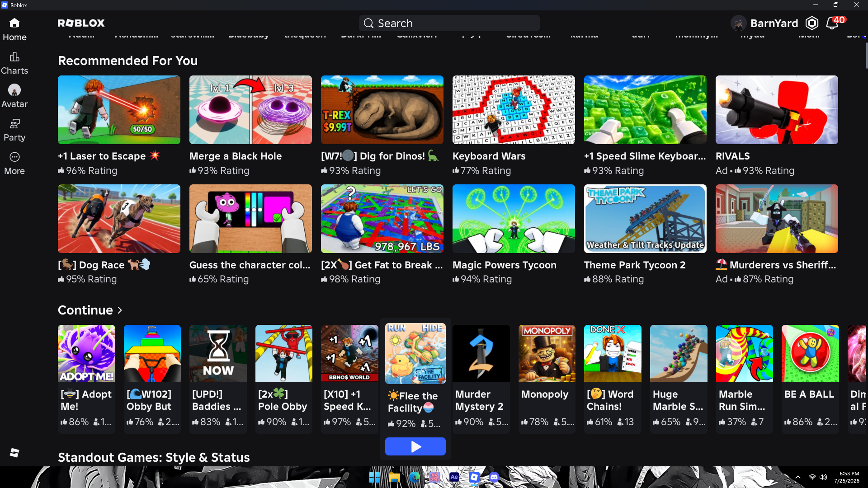Switch to Roblox taskbar icon

[474, 477]
